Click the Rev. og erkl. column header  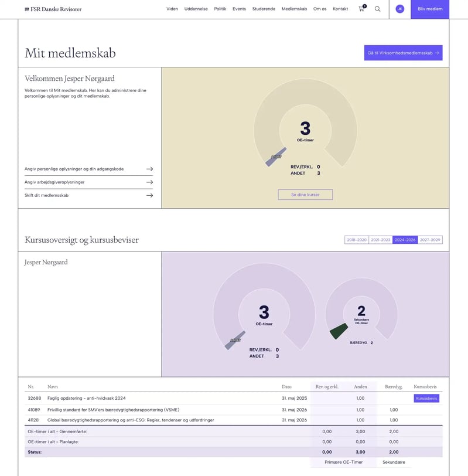tap(327, 387)
